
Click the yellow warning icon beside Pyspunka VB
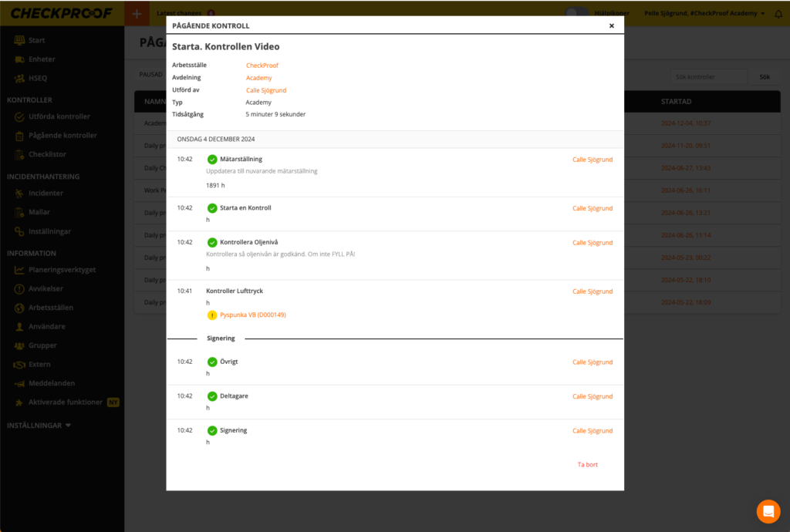[212, 315]
